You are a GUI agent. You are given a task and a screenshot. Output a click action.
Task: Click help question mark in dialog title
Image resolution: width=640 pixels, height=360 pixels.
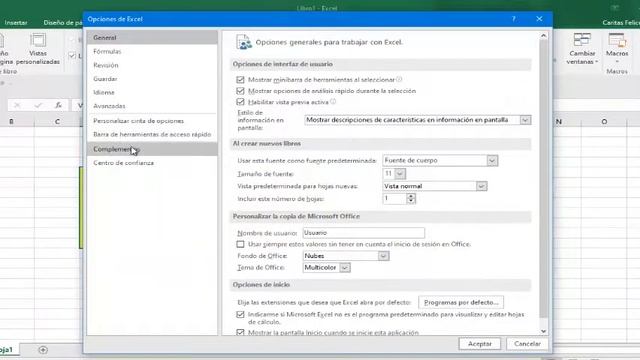(x=513, y=19)
